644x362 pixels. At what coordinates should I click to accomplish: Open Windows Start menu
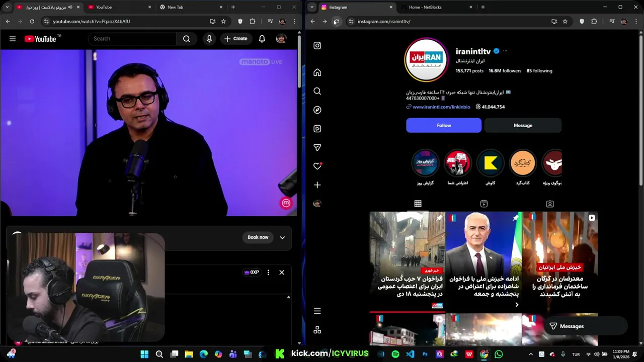click(x=144, y=354)
